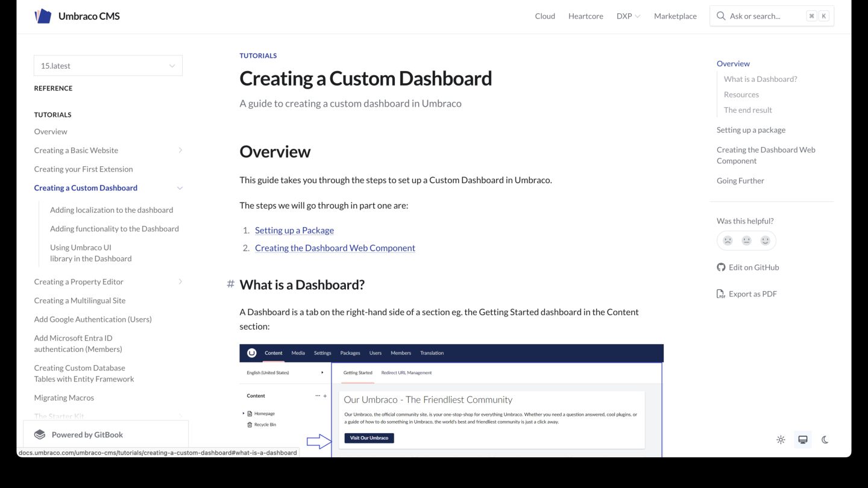The width and height of the screenshot is (868, 488).
Task: Click the hash anchor icon beside What is a Dashboard
Action: click(230, 284)
